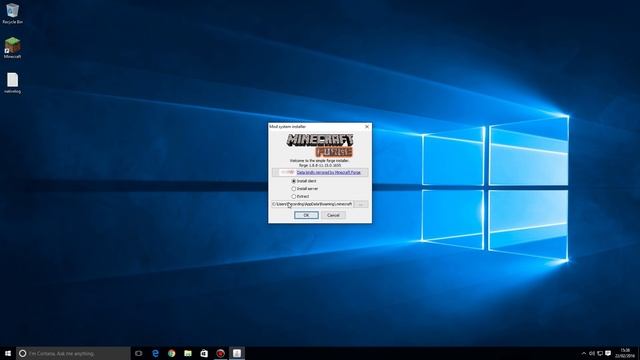The height and width of the screenshot is (360, 640).
Task: Click the taskbar clock and date
Action: pos(625,353)
